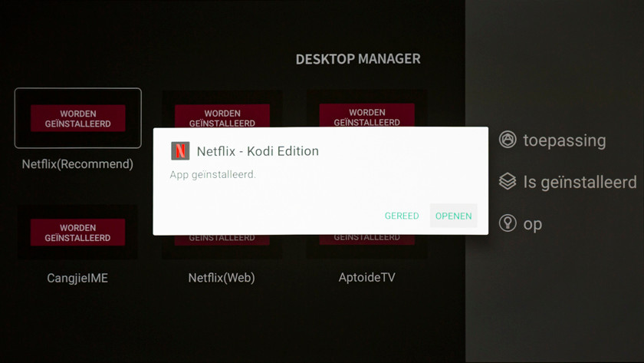The height and width of the screenshot is (363, 644).
Task: Click the Netflix(Recommend) label
Action: tap(77, 164)
